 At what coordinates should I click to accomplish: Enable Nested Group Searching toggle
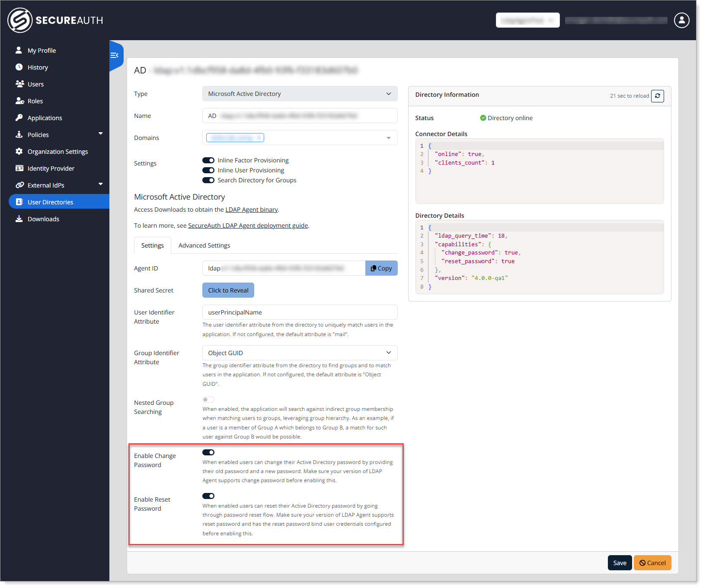point(208,400)
